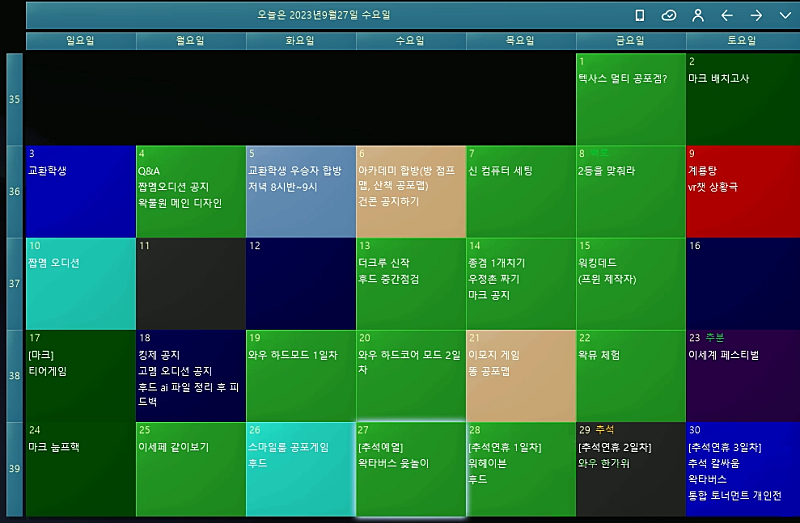Click the cloud sync check icon

pyautogui.click(x=669, y=16)
